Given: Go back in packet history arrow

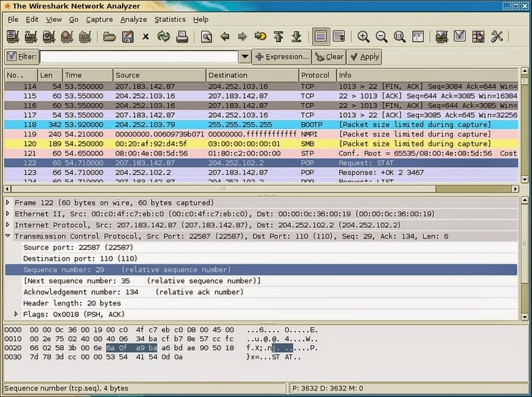Looking at the screenshot, I should 225,36.
